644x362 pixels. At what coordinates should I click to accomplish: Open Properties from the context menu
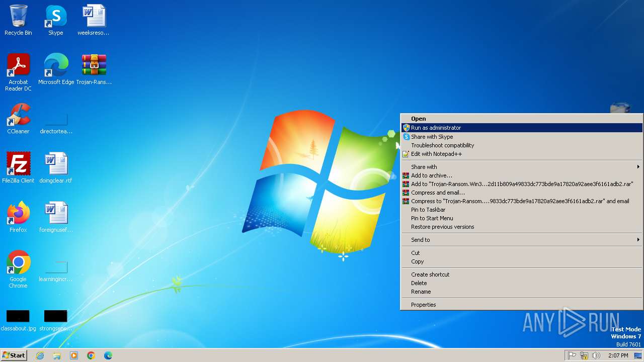click(x=522, y=305)
